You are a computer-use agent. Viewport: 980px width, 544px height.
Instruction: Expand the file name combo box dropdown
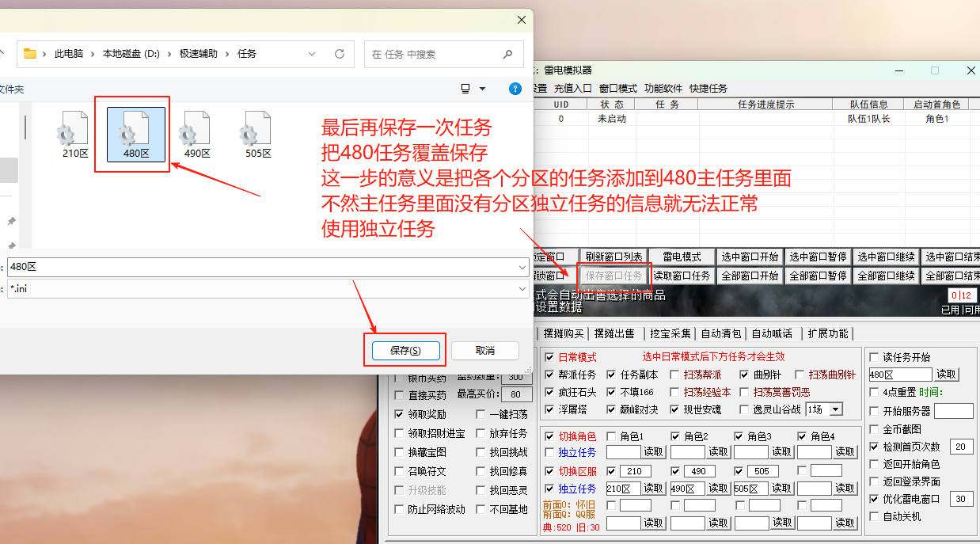[x=521, y=268]
